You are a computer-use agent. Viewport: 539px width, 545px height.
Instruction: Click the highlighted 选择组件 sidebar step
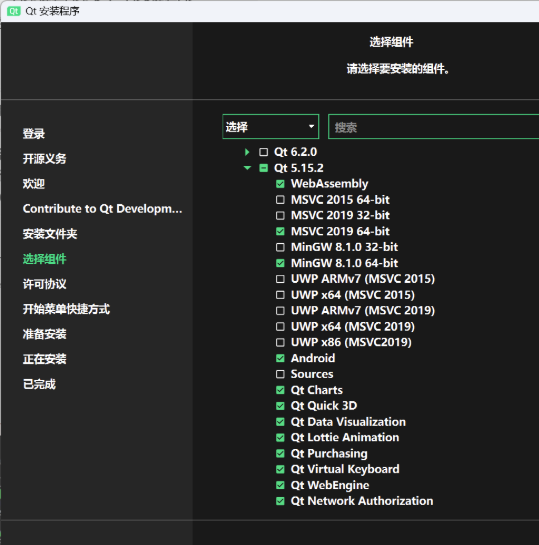tap(44, 259)
